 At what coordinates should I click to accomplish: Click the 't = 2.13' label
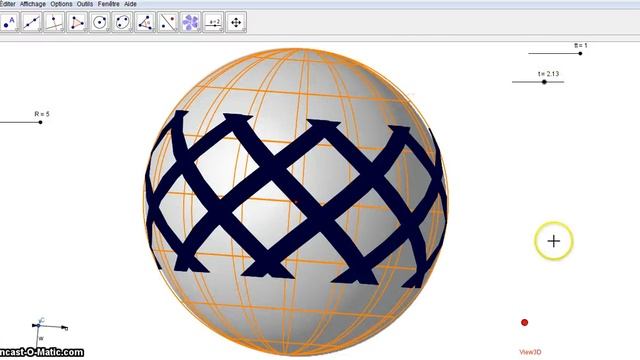pyautogui.click(x=548, y=74)
